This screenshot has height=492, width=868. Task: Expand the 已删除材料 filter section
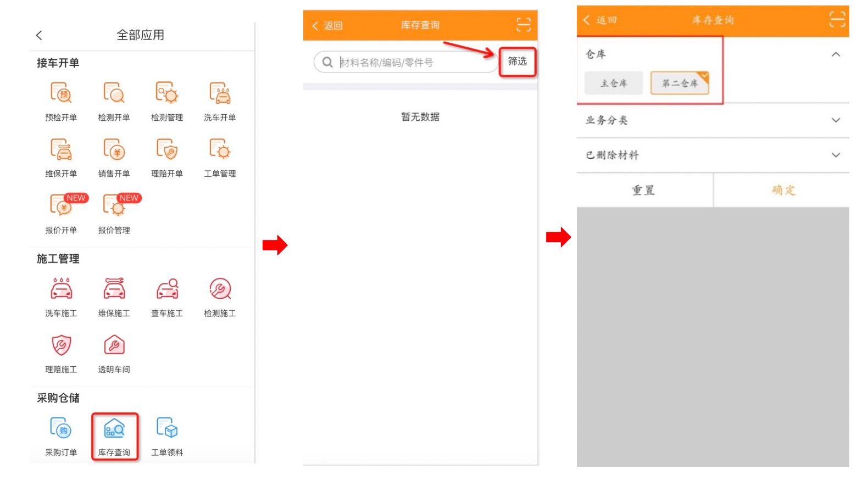coord(836,155)
